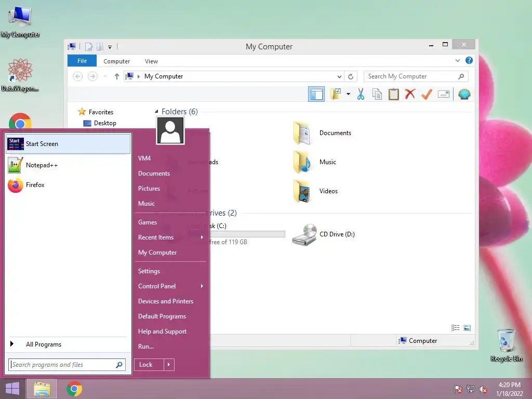The width and height of the screenshot is (532, 399).
Task: Select the Music folder
Action: (314, 162)
